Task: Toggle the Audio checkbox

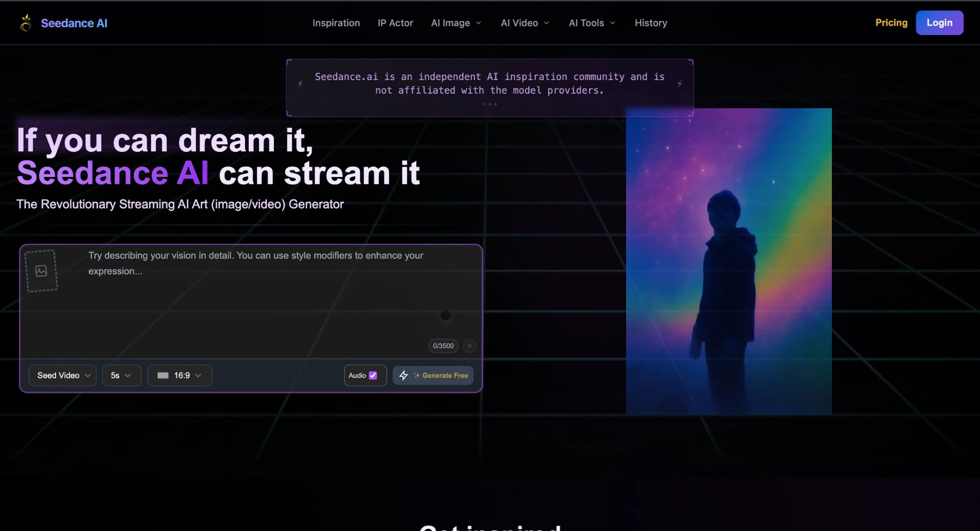Action: point(373,375)
